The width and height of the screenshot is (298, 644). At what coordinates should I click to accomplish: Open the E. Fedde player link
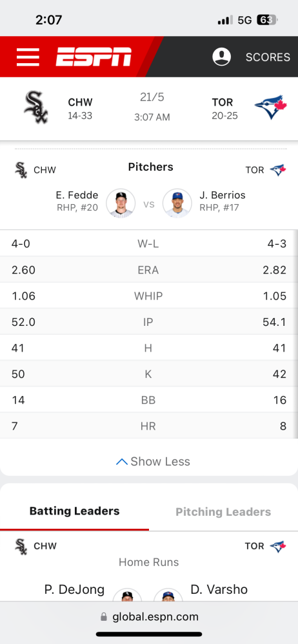point(77,195)
